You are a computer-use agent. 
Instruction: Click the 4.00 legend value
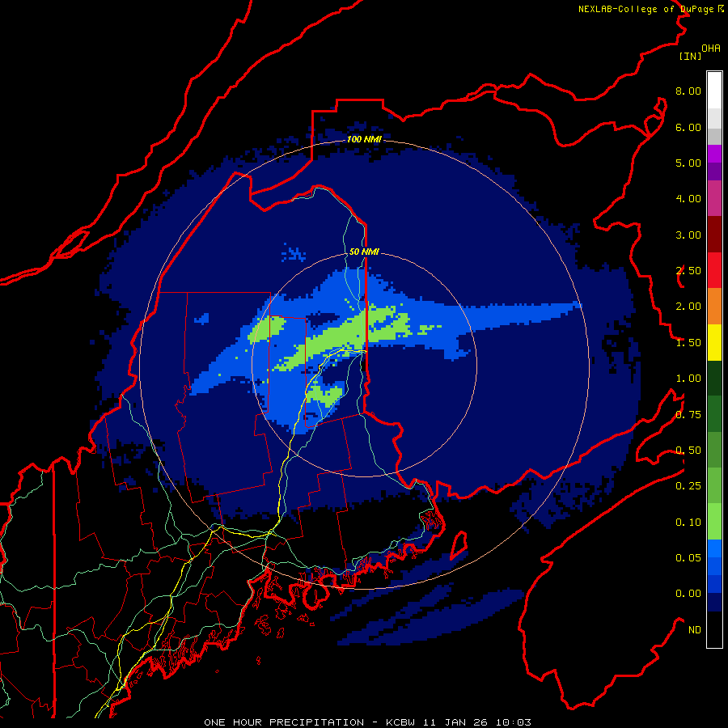[x=688, y=199]
